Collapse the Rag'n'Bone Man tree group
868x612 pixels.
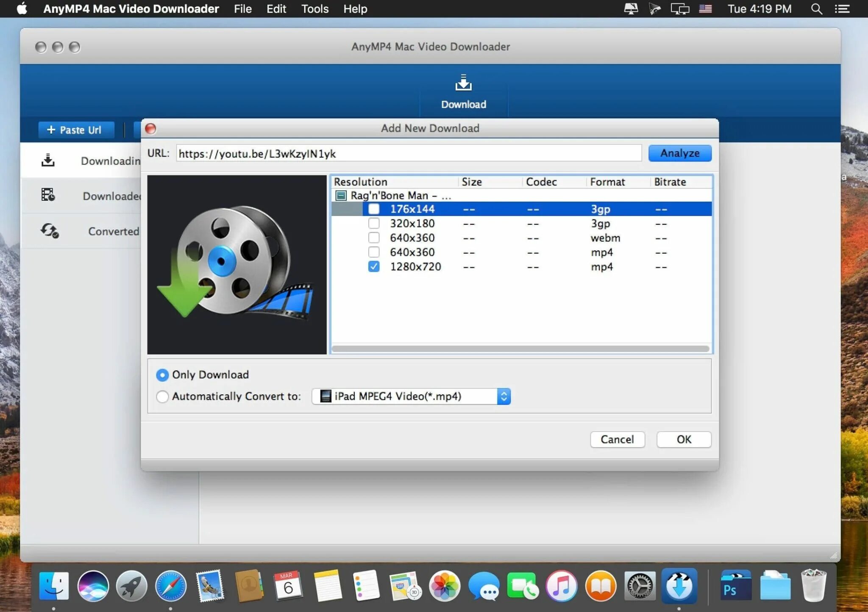pyautogui.click(x=341, y=195)
